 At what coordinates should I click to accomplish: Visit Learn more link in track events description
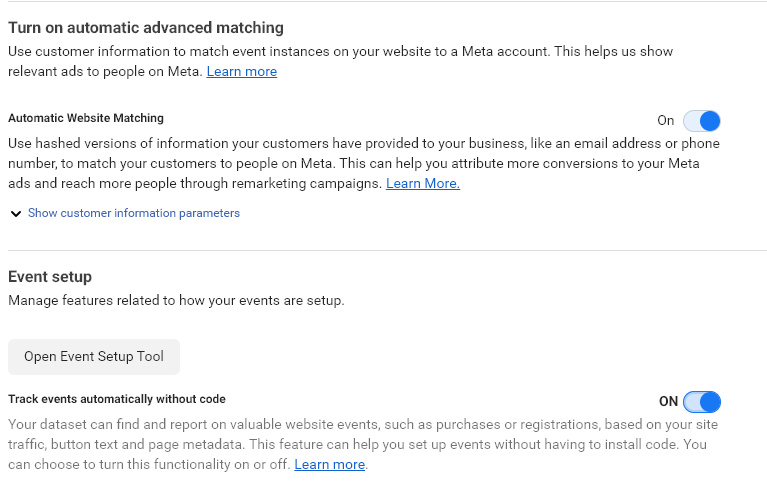pyautogui.click(x=330, y=464)
